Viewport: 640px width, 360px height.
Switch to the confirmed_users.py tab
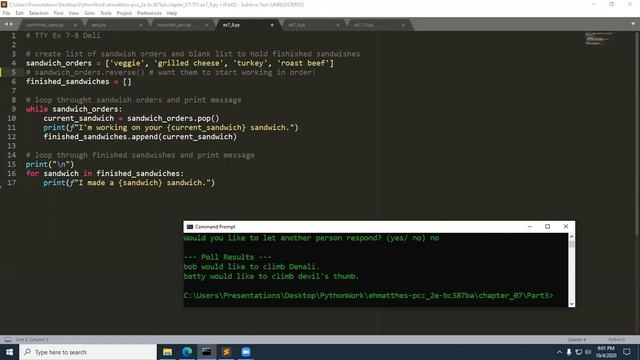pyautogui.click(x=45, y=25)
